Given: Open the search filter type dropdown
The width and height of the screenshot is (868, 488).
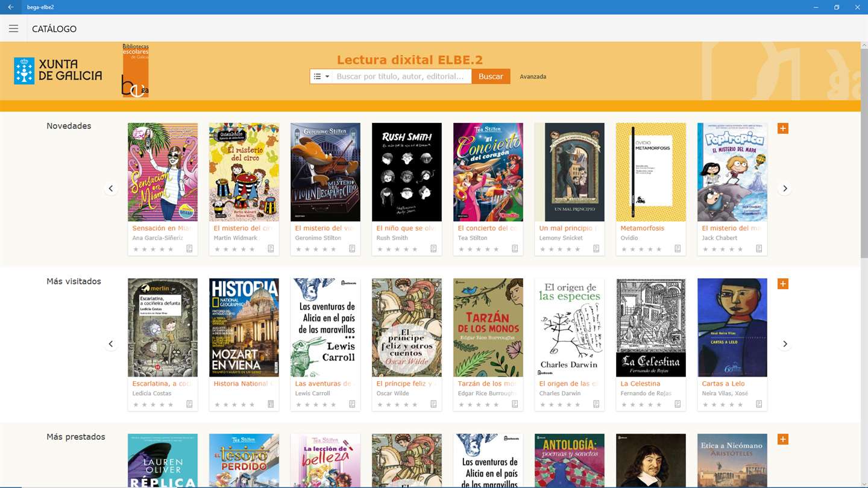Looking at the screenshot, I should (321, 77).
